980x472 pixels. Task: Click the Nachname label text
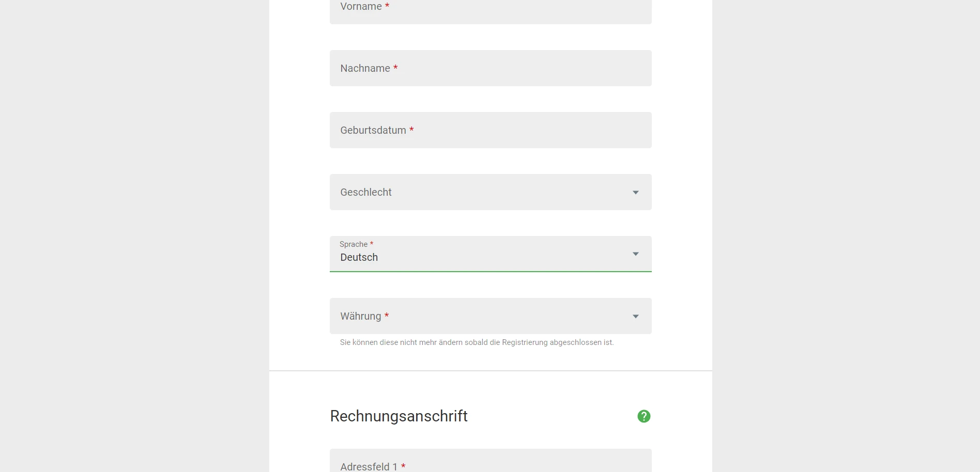(365, 68)
